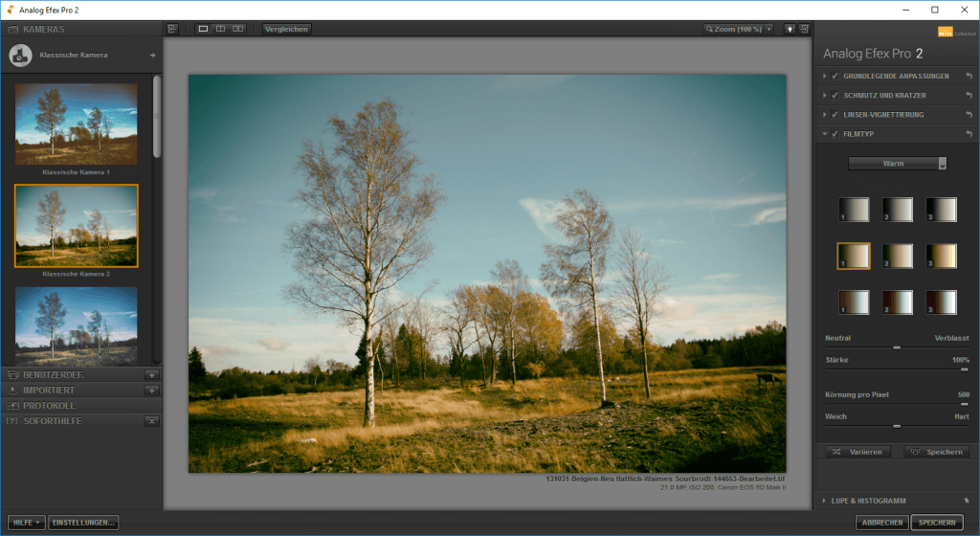Toggle background brightness lamp icon

click(x=790, y=29)
